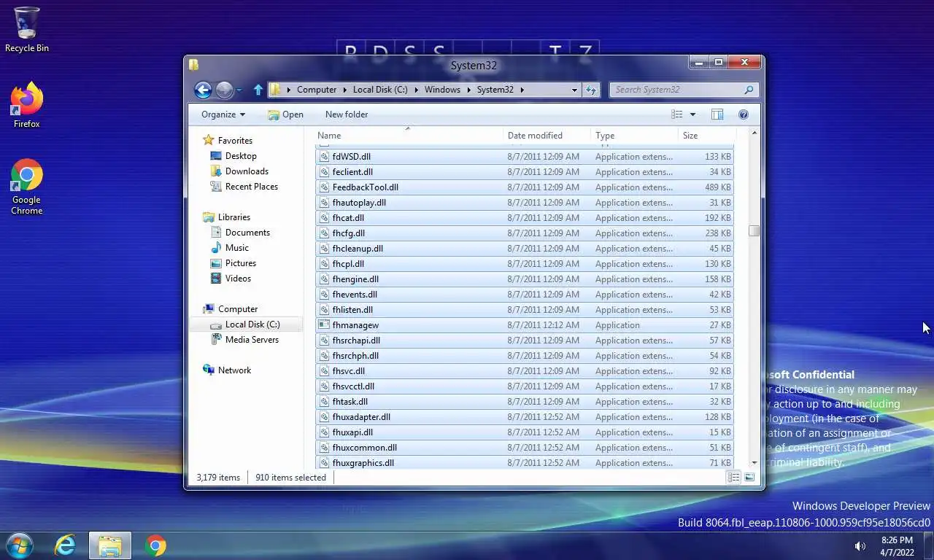Viewport: 934px width, 560px height.
Task: Open Downloads in Favorites
Action: [x=247, y=171]
